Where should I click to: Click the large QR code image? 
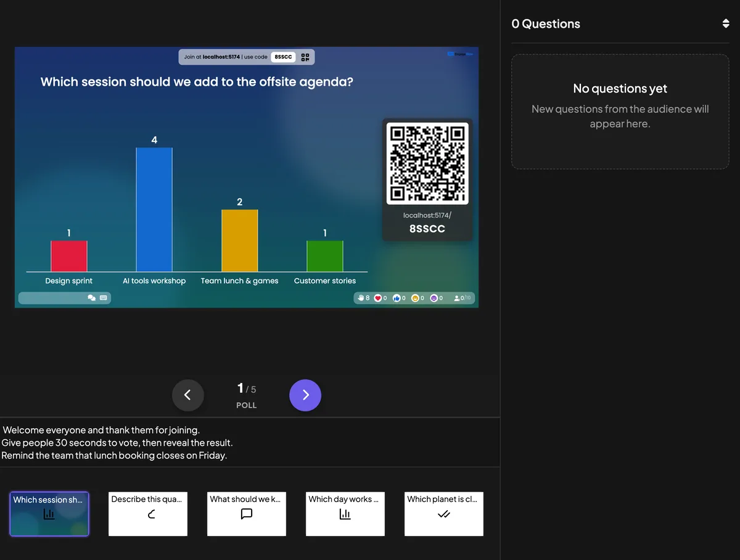point(427,163)
